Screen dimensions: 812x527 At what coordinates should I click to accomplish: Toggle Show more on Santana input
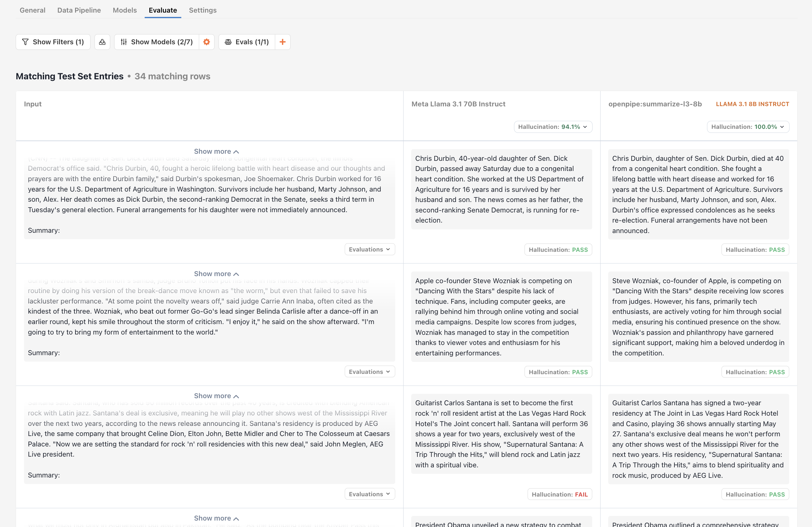216,396
